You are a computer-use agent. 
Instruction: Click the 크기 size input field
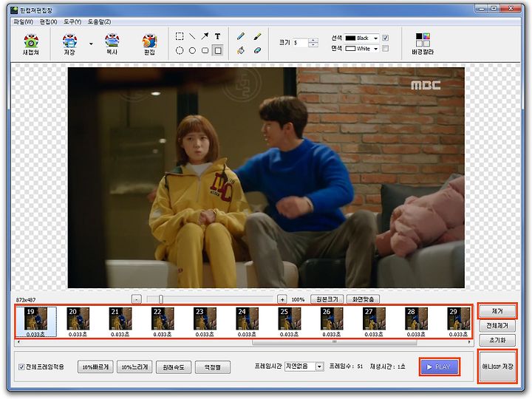pos(300,43)
